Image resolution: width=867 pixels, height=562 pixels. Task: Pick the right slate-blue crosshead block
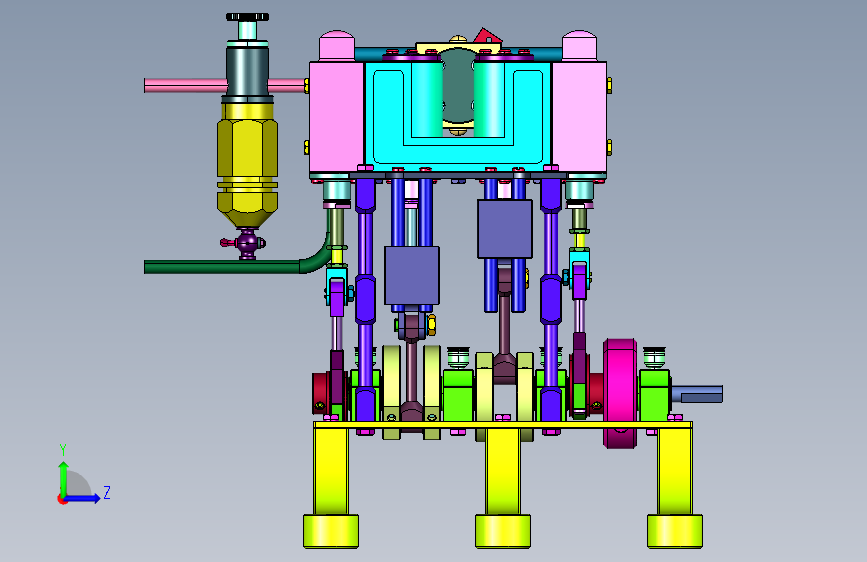[505, 229]
